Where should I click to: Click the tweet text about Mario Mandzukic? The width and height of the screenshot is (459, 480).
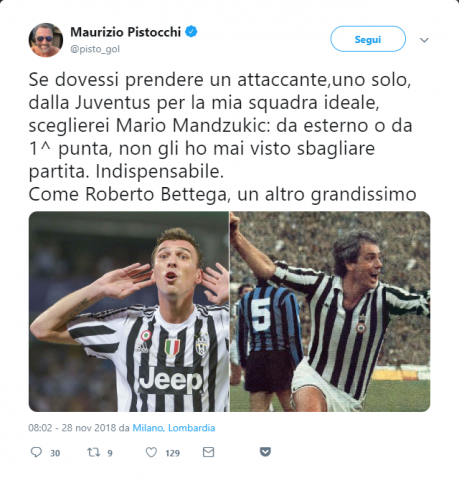[x=222, y=137]
